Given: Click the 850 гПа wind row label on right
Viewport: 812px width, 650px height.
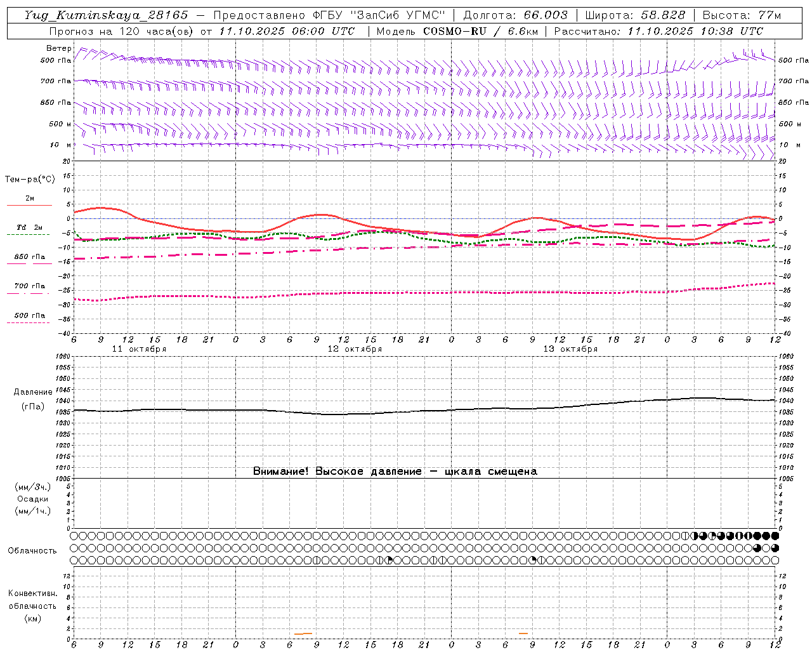Looking at the screenshot, I should [x=794, y=102].
